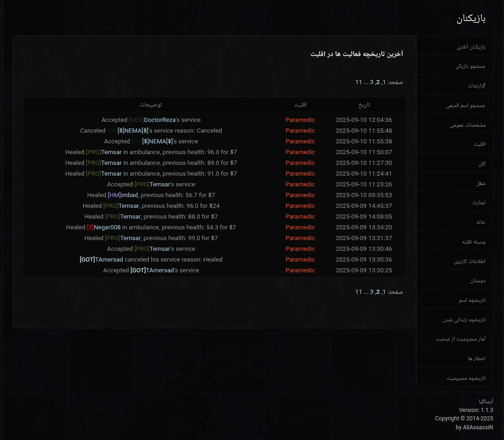Screen dimensions: 504x440
Task: Go to page 3 in bottom pagination
Action: point(371,292)
